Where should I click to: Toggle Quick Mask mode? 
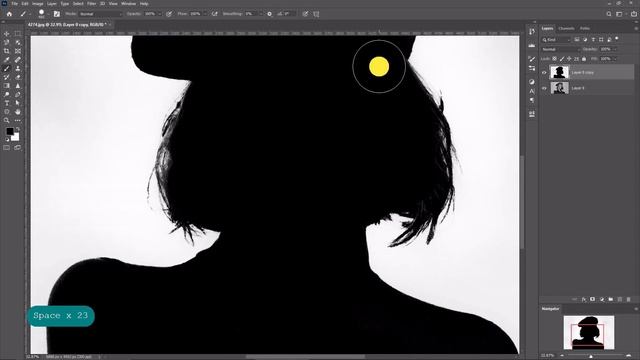(x=7, y=148)
